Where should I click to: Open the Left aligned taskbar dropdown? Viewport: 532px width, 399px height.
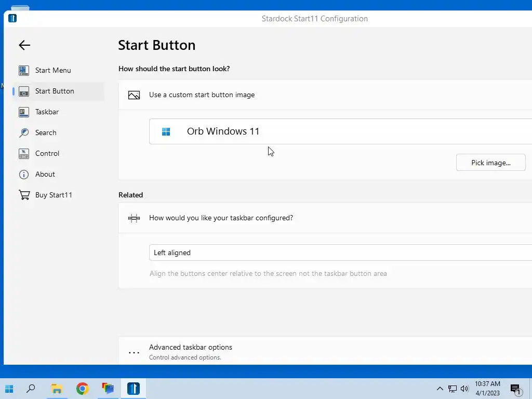point(341,252)
